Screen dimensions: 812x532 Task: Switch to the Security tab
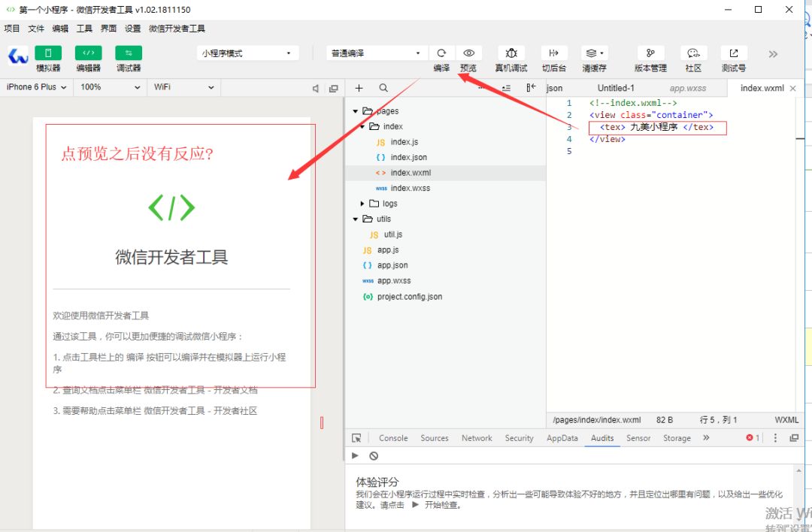519,438
